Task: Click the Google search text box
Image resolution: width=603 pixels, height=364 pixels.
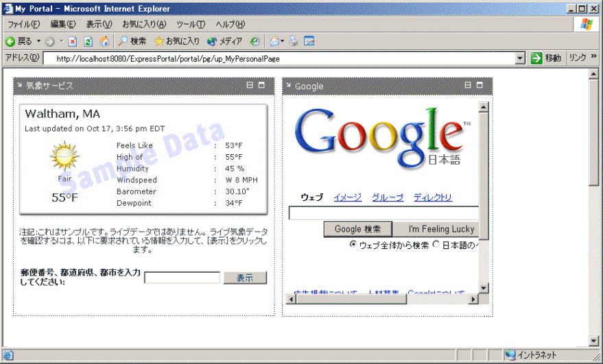Action: tap(383, 213)
